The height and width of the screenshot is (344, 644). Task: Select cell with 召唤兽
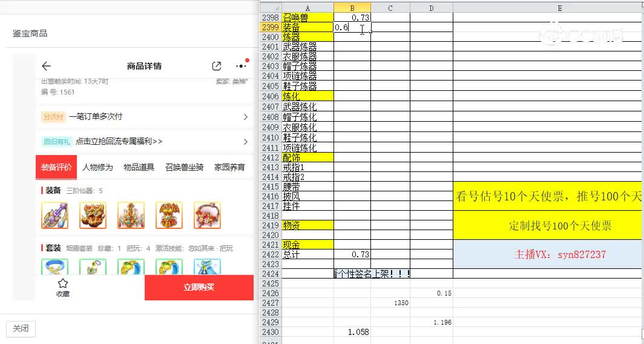[x=307, y=18]
